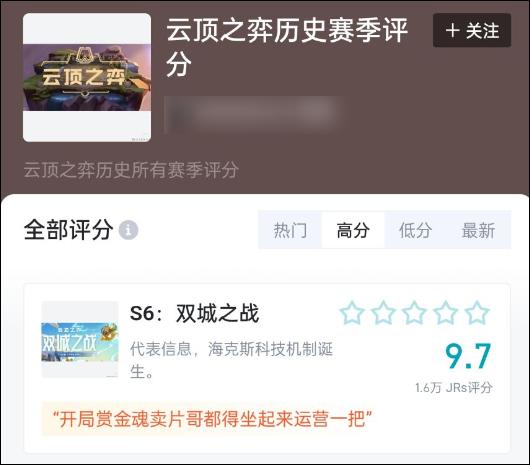Click the blurred author info bar

coord(254,114)
